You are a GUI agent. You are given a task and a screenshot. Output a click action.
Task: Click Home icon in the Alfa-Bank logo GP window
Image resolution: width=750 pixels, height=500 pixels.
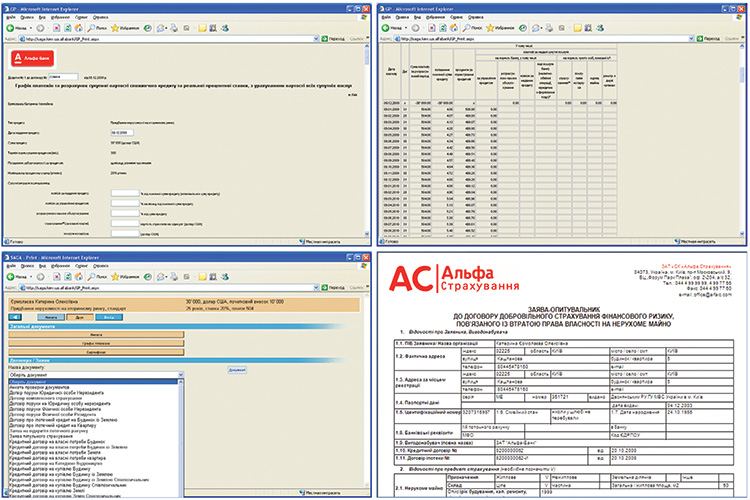[x=78, y=28]
